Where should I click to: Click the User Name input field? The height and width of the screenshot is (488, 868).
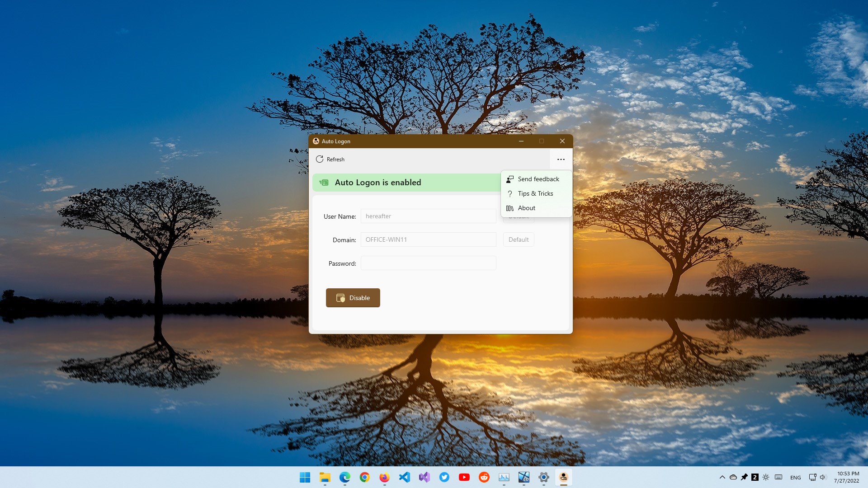click(429, 216)
